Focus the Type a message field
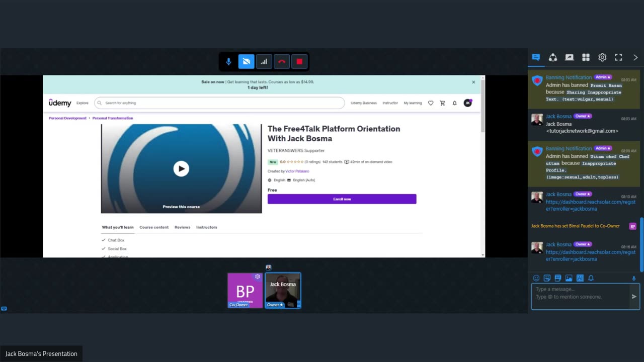Image resolution: width=644 pixels, height=362 pixels. 580,297
